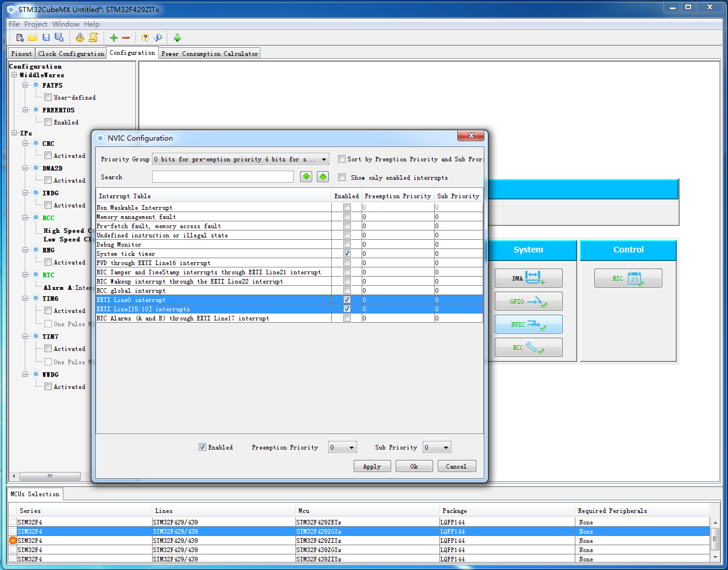
Task: Open the DMA configuration button
Action: [x=529, y=278]
